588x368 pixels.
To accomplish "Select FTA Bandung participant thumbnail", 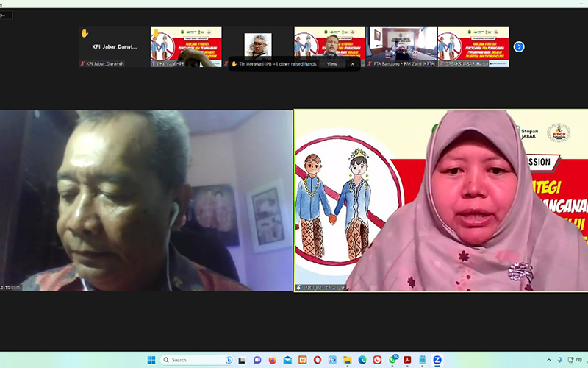I will click(x=402, y=46).
